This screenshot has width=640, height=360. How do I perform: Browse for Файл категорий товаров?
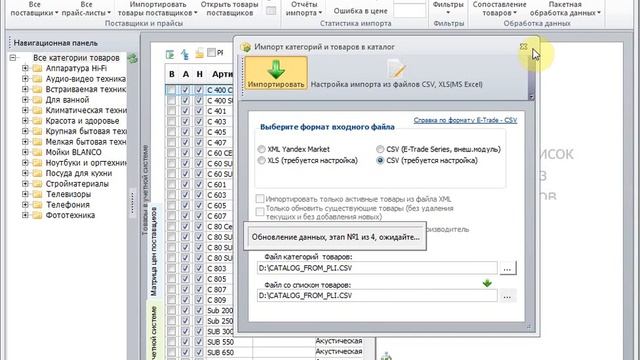(507, 269)
